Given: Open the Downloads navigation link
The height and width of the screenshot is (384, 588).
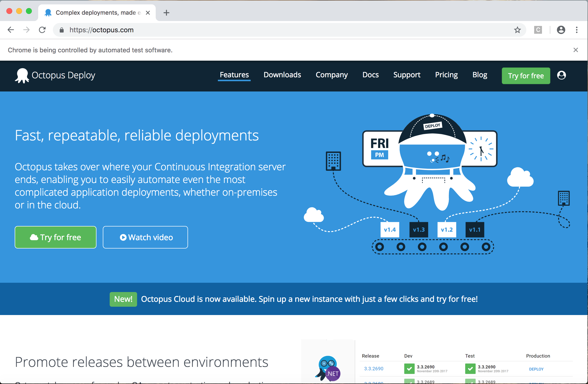Looking at the screenshot, I should 282,75.
